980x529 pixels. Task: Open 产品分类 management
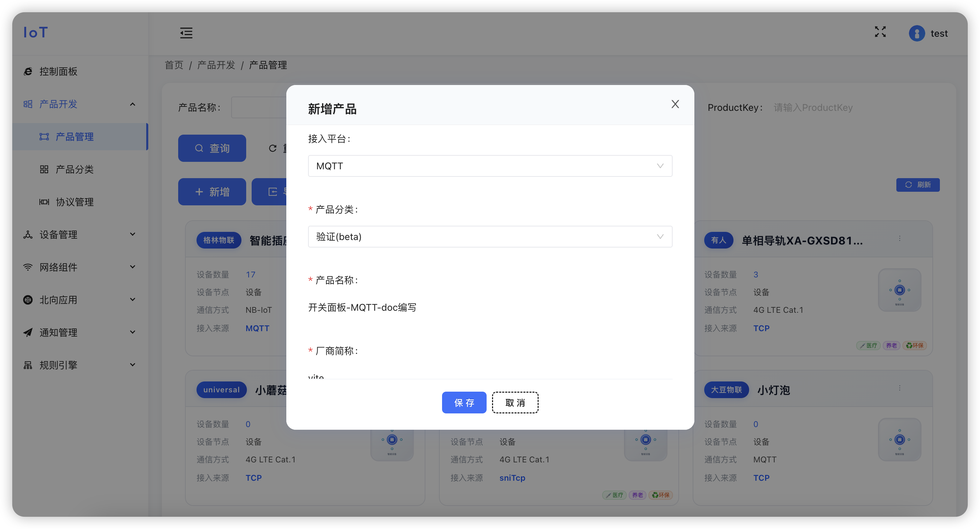tap(74, 169)
